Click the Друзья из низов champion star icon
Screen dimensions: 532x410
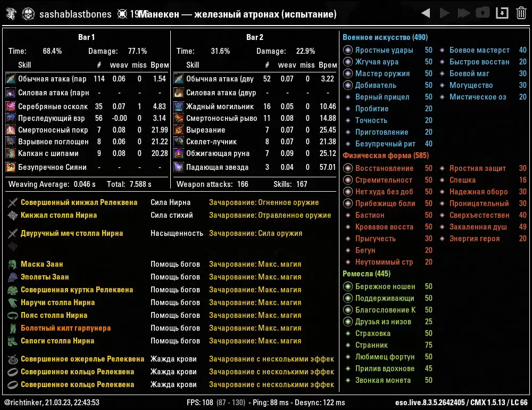[x=348, y=321]
